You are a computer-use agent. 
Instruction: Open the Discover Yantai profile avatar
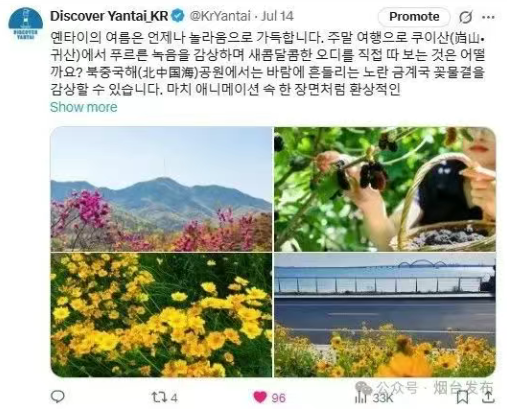(x=26, y=24)
